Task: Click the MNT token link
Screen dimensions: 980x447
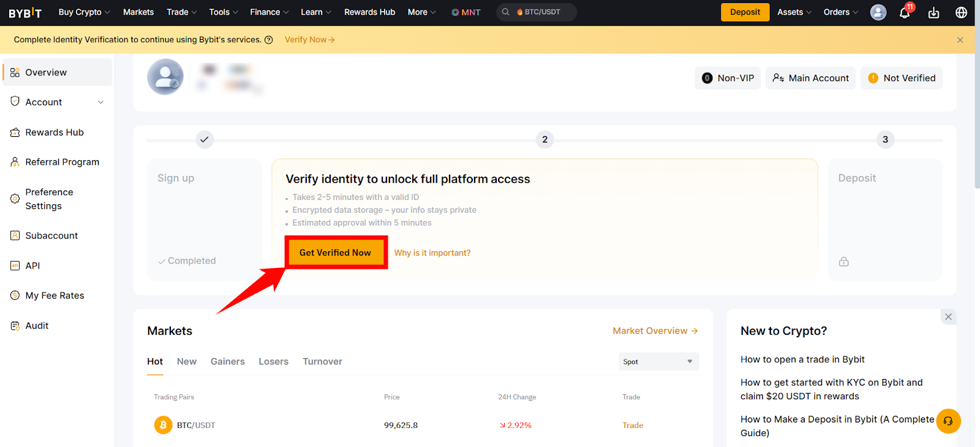Action: (x=466, y=12)
